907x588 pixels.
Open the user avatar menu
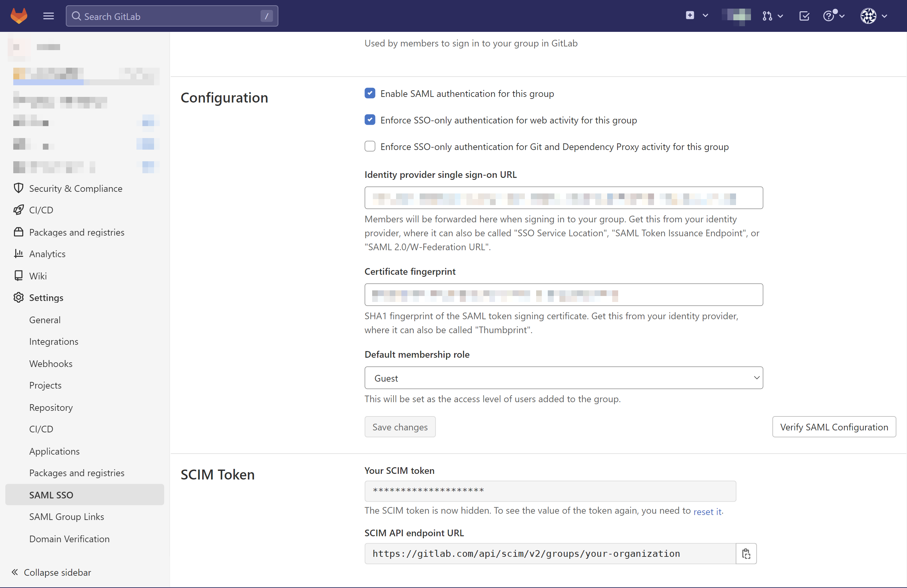[x=868, y=16]
